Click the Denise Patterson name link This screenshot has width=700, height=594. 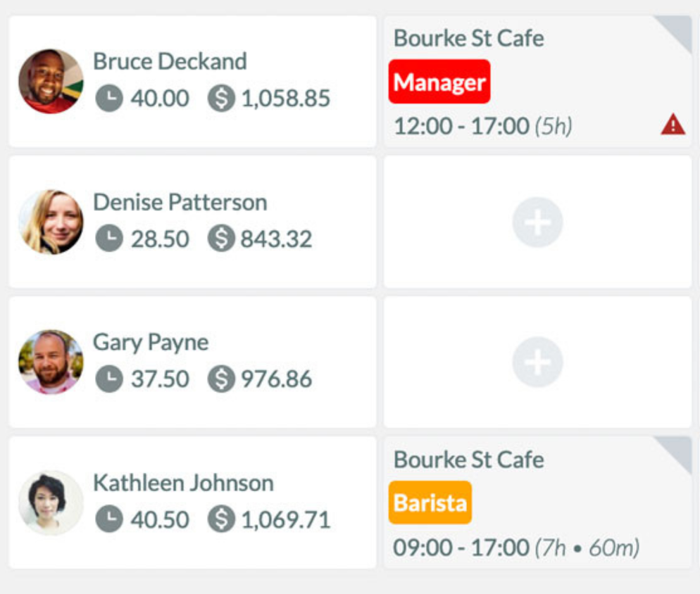180,202
